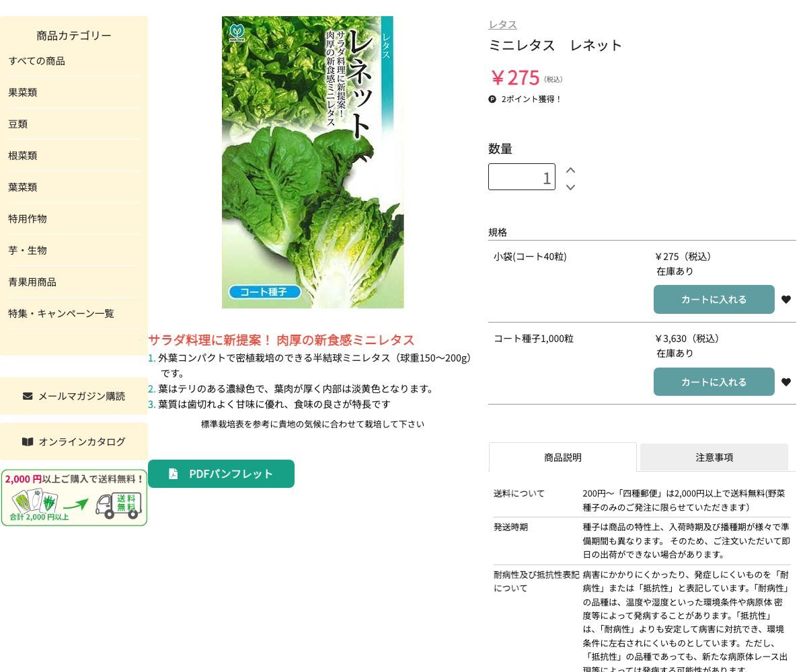The height and width of the screenshot is (672, 807).
Task: Click the book icon beside オンラインカタログ
Action: coord(28,442)
